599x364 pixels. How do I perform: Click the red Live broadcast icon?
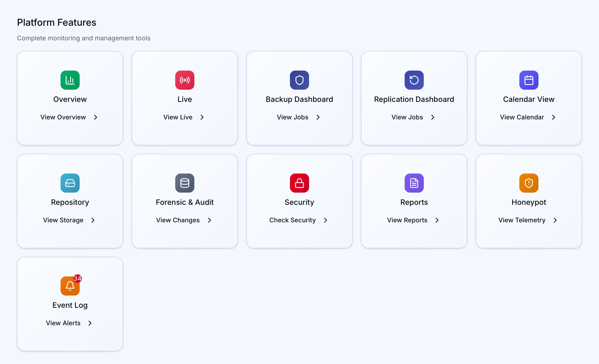(185, 80)
